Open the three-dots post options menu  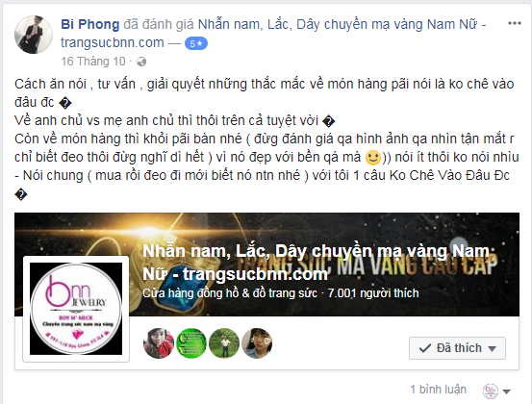(515, 23)
